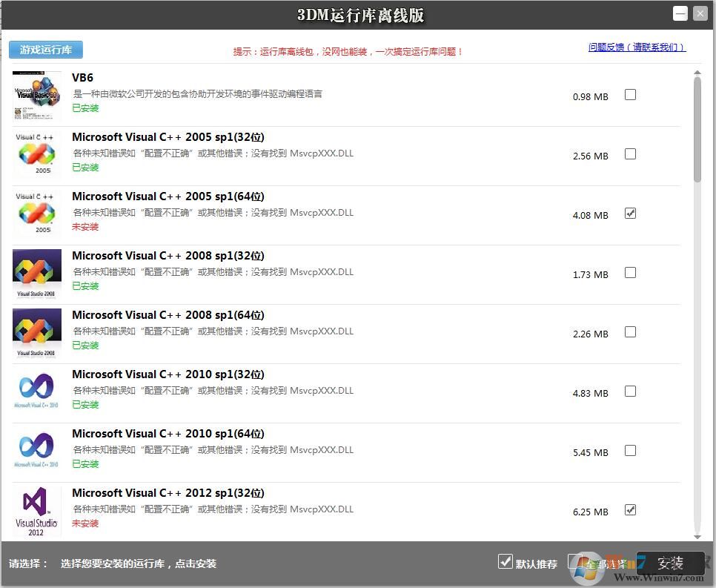Click the 安装 button
716x588 pixels.
[x=671, y=563]
